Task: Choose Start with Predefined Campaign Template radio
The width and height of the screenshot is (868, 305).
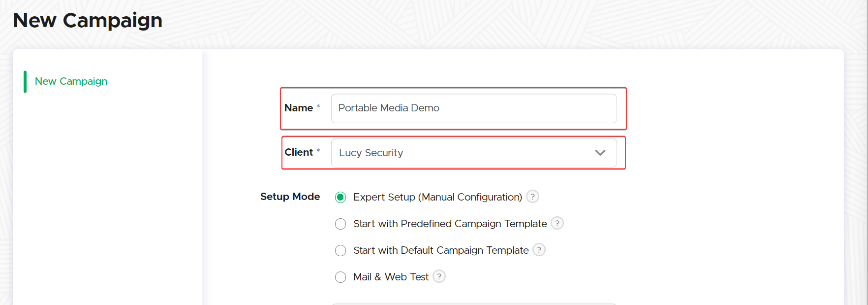Action: 341,224
